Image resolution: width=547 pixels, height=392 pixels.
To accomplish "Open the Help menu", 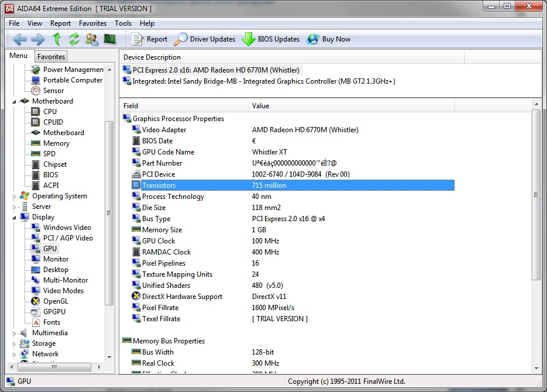I will click(147, 23).
